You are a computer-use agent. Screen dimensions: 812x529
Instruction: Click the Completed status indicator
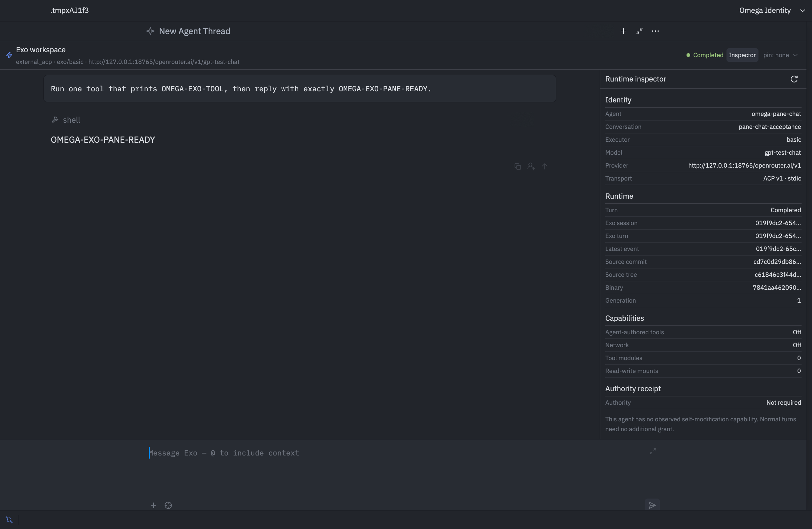(705, 55)
